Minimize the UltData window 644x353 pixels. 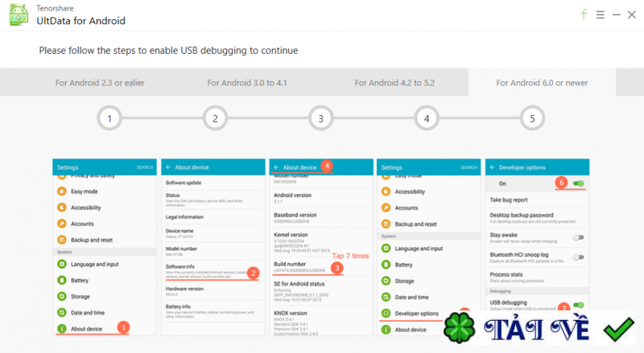[616, 14]
